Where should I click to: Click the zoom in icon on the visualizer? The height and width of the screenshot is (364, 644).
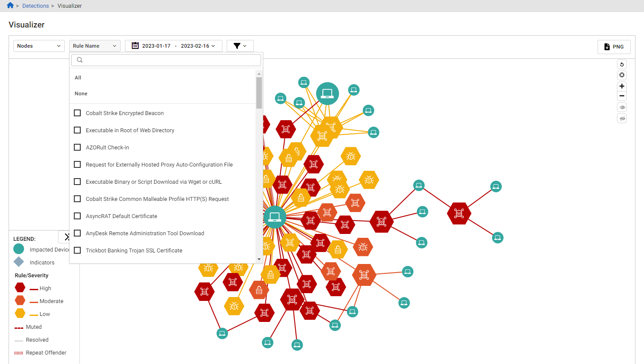pos(622,86)
